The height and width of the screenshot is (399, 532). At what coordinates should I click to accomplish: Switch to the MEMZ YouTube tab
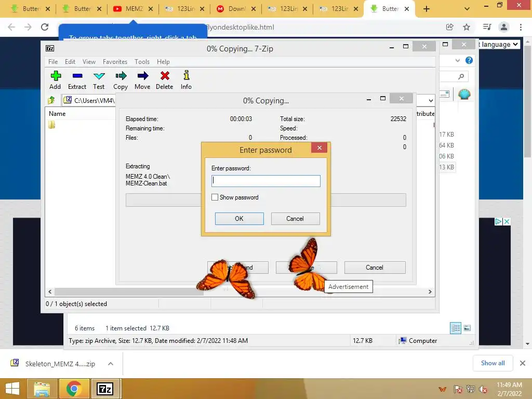coord(132,9)
